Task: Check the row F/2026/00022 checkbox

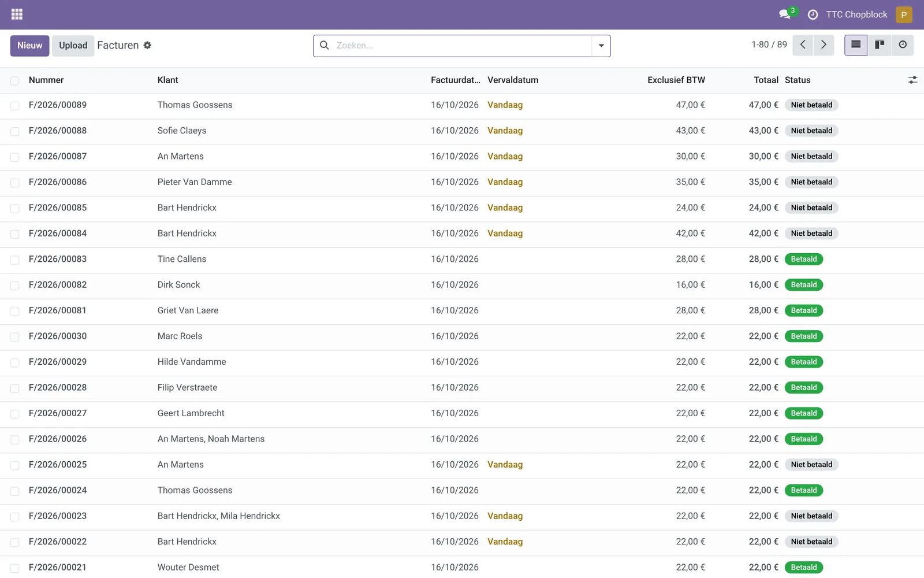Action: pyautogui.click(x=15, y=543)
